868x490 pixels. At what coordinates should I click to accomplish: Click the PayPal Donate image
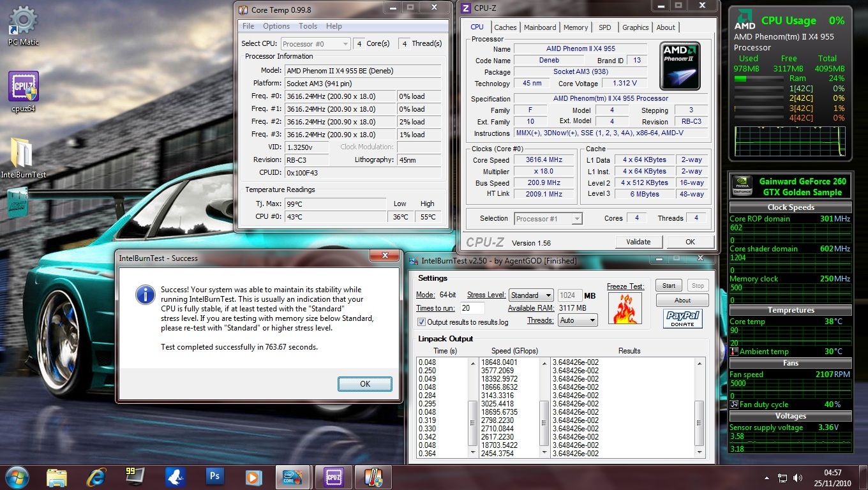coord(682,318)
